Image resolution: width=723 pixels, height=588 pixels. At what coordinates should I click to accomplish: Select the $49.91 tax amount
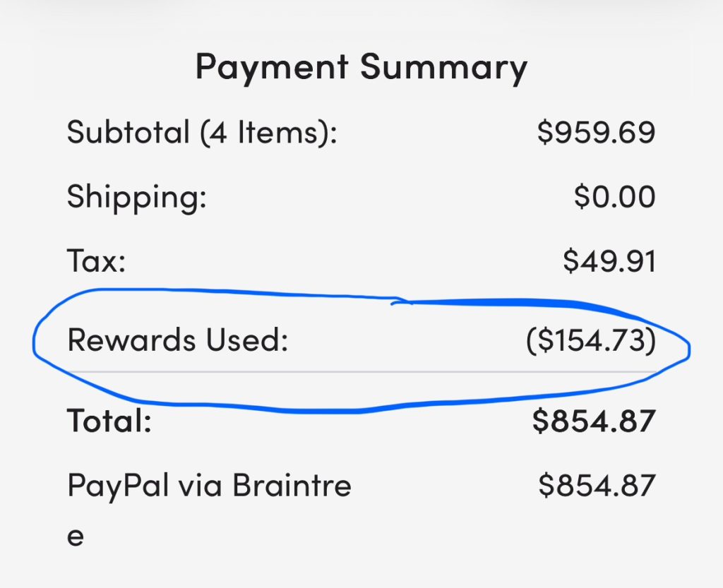tap(609, 262)
